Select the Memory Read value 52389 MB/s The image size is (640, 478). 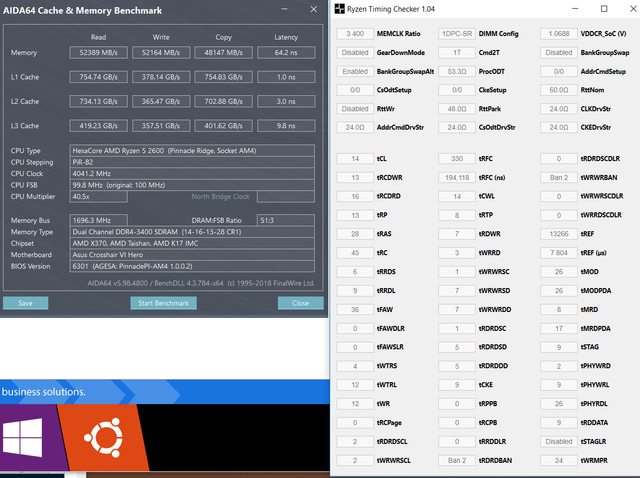coord(98,52)
